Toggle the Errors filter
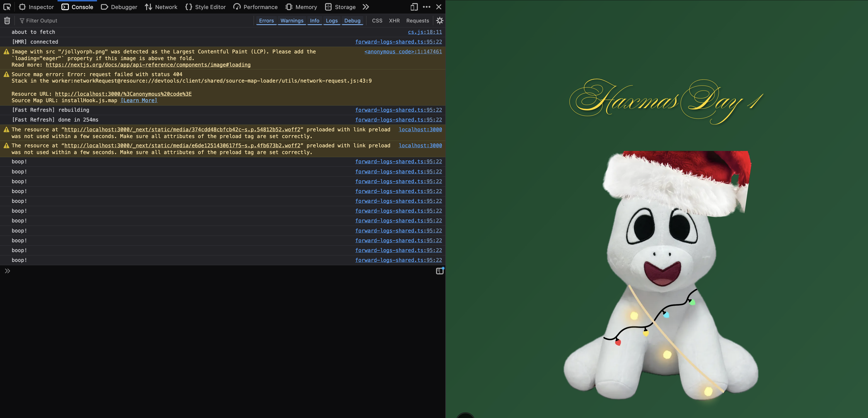Image resolution: width=868 pixels, height=418 pixels. 266,21
